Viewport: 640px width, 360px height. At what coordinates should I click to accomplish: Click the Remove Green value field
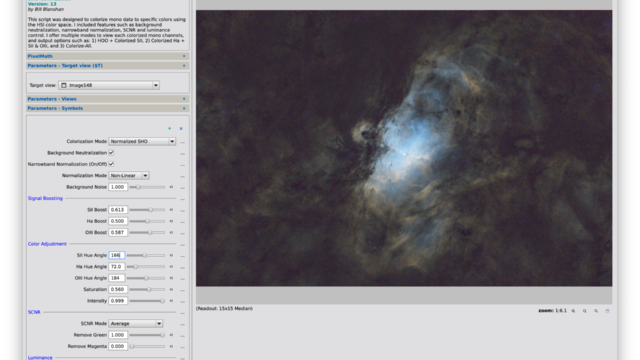pyautogui.click(x=118, y=335)
